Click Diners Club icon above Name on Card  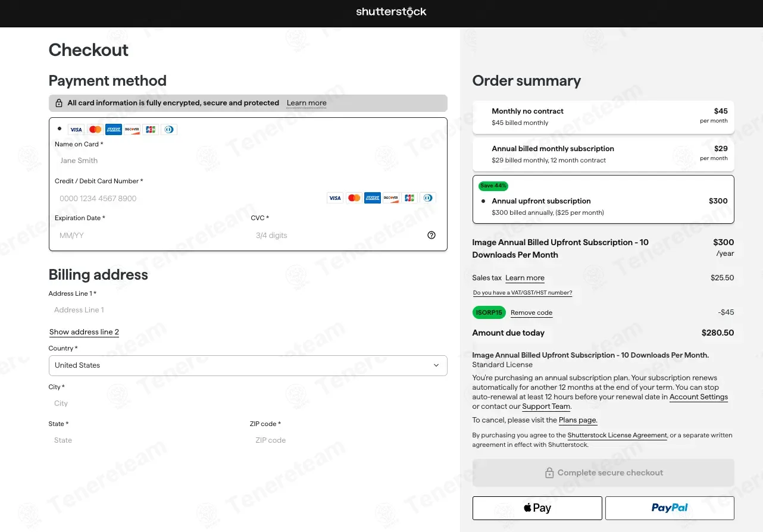169,130
